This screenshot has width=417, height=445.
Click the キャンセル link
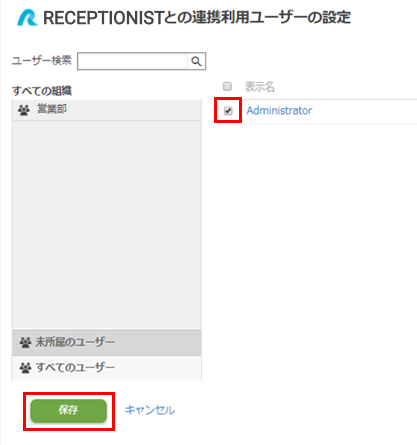[x=150, y=410]
